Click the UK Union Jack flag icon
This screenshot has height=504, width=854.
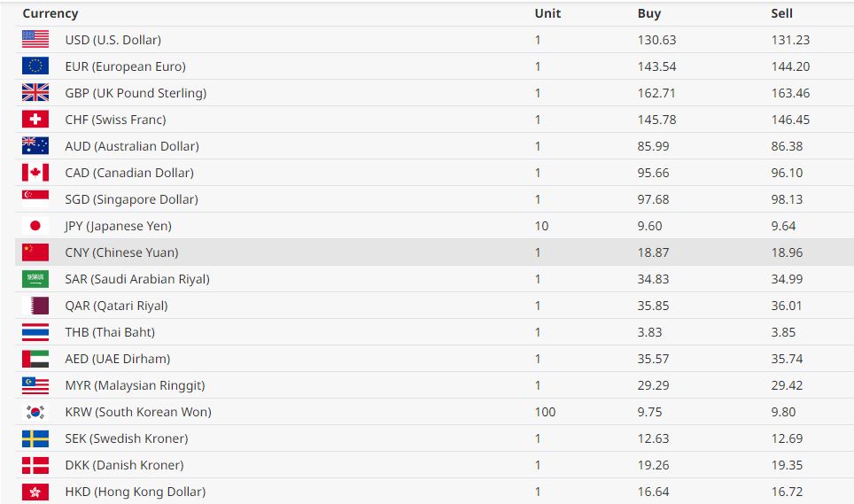[x=35, y=93]
